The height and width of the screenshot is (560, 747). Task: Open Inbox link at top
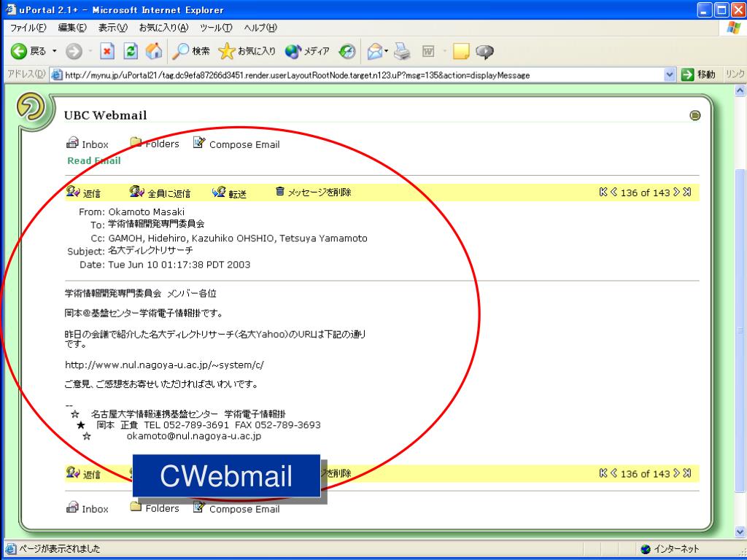point(88,144)
